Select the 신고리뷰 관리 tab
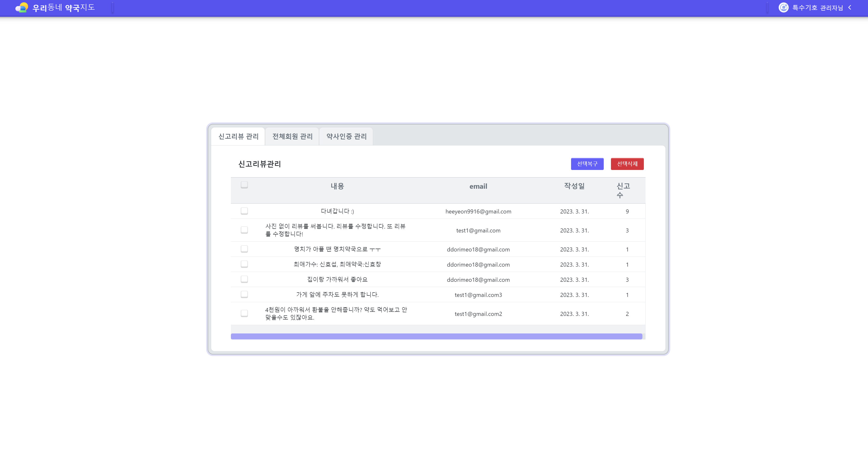Image resolution: width=868 pixels, height=451 pixels. coord(238,136)
